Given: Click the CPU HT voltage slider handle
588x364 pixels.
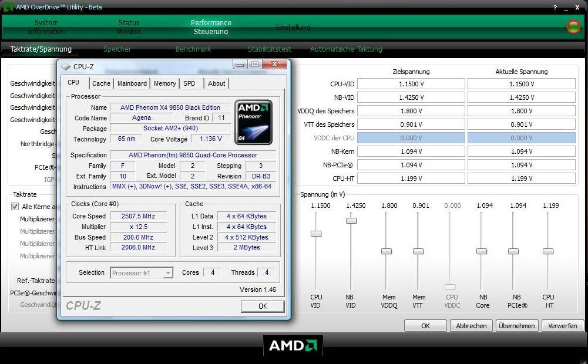Looking at the screenshot, I should 548,251.
